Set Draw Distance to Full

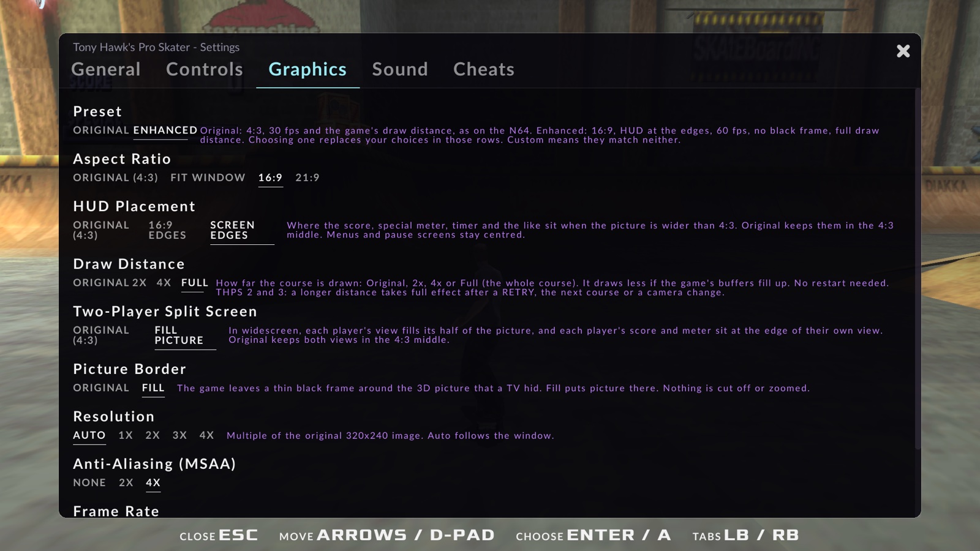195,283
